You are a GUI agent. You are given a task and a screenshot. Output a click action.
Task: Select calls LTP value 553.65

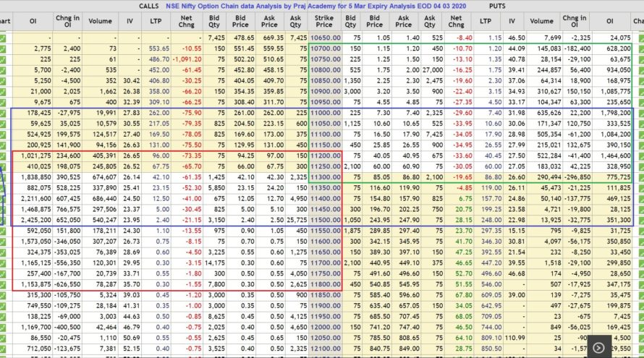[x=159, y=49]
